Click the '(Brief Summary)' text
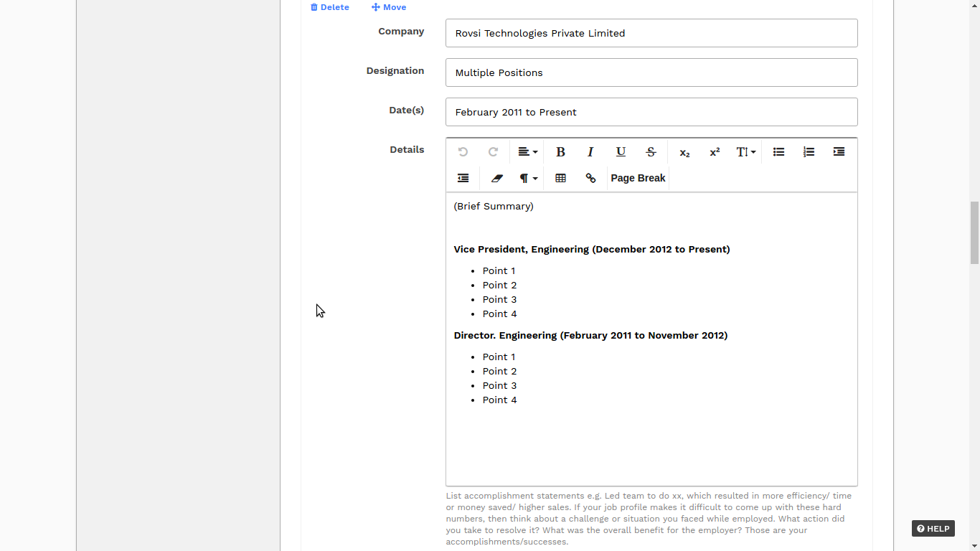 [x=494, y=206]
